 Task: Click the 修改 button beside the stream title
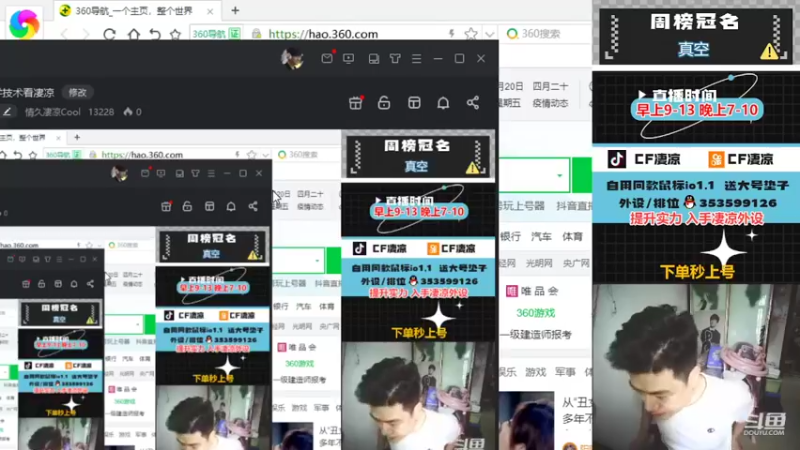click(78, 92)
